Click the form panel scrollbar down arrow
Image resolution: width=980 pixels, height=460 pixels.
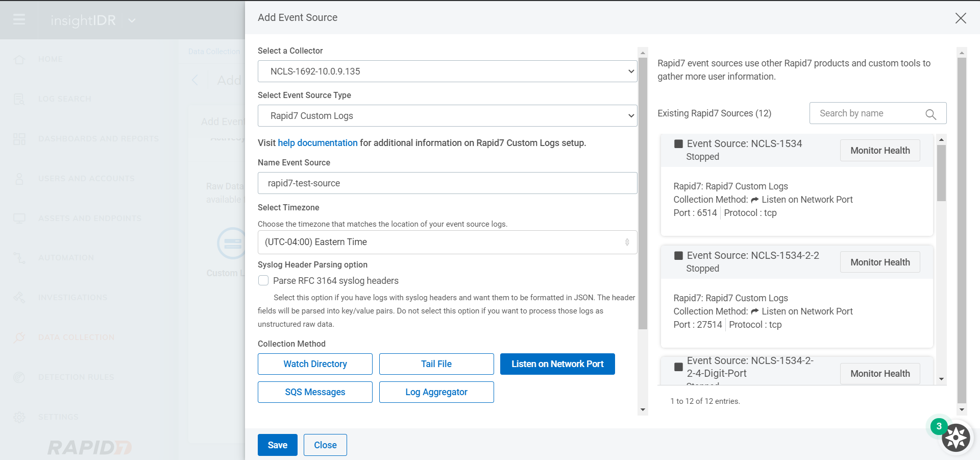[x=643, y=409]
